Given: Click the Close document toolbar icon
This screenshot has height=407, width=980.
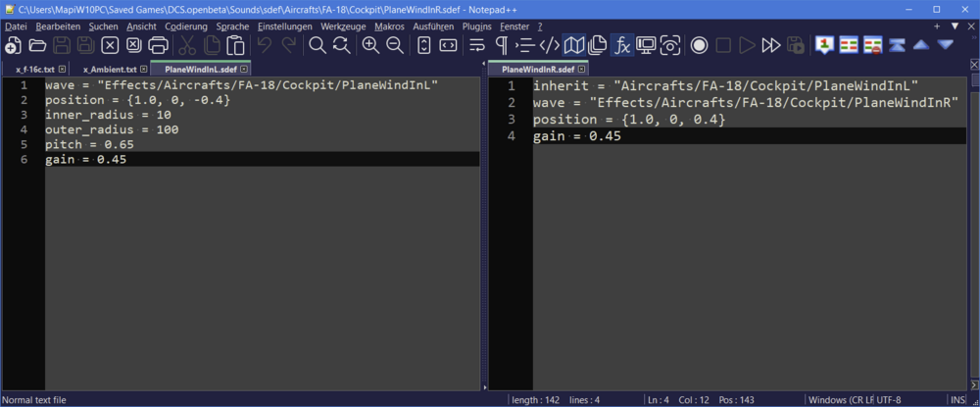Looking at the screenshot, I should click(110, 45).
